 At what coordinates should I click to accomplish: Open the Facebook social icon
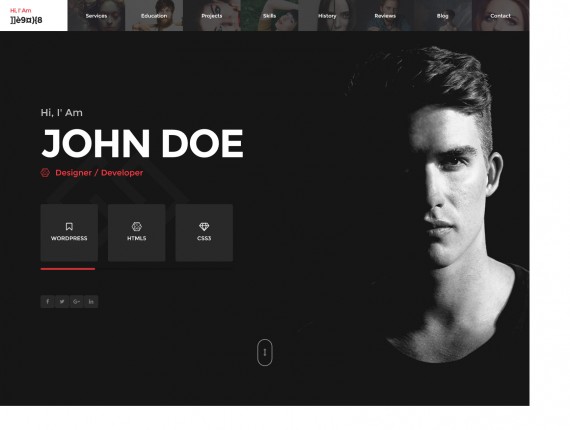click(47, 301)
